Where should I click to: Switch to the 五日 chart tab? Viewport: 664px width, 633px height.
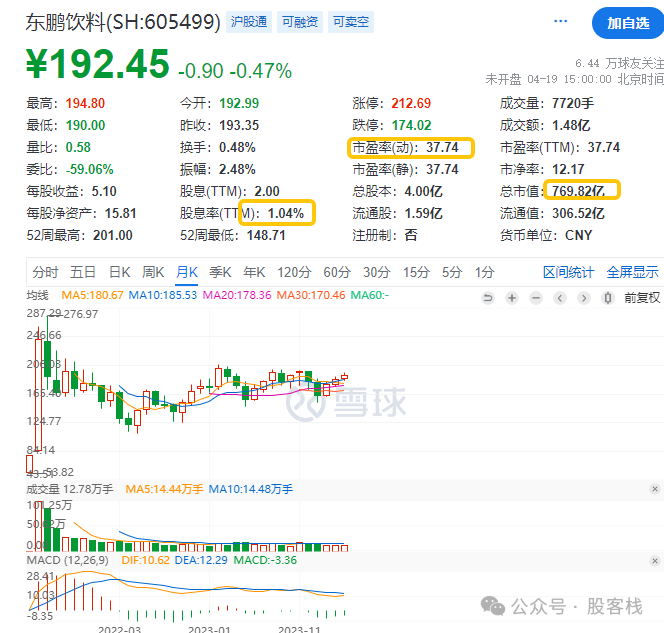[83, 272]
